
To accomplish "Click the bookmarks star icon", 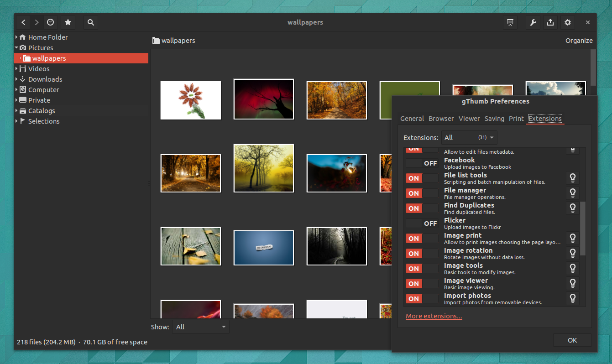I will [x=68, y=22].
